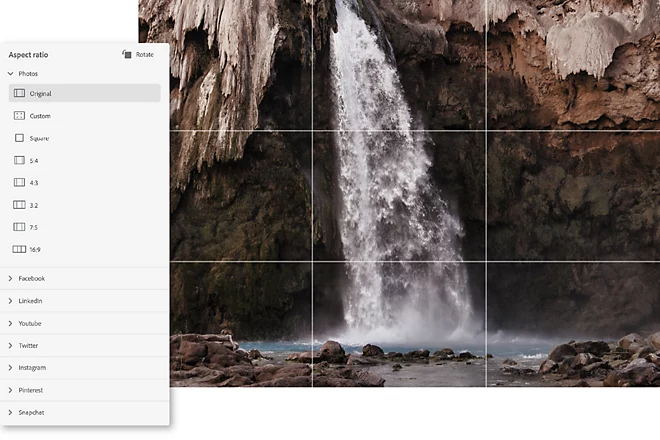
Task: Click the Original option label
Action: (x=40, y=93)
